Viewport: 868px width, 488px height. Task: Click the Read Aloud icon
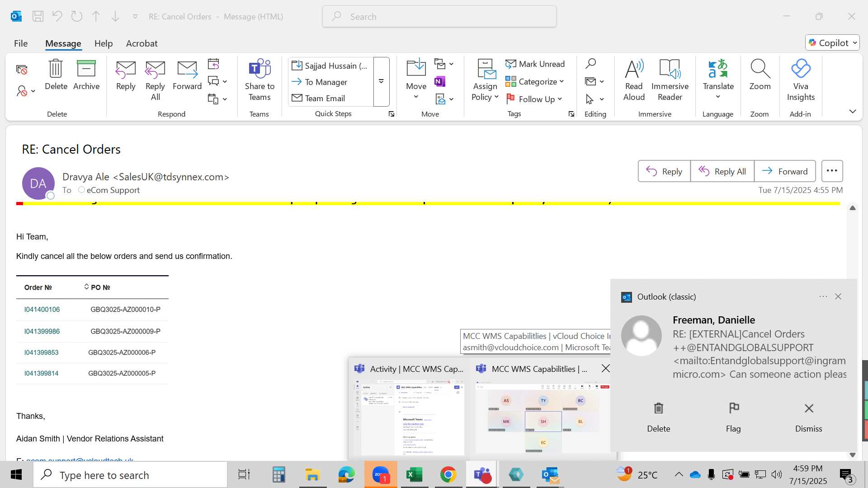click(x=634, y=80)
